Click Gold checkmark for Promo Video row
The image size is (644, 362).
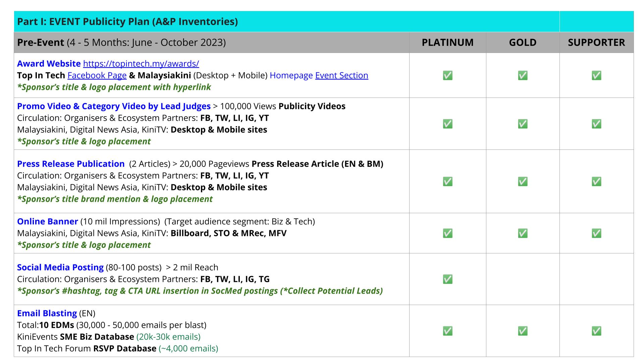(x=523, y=124)
